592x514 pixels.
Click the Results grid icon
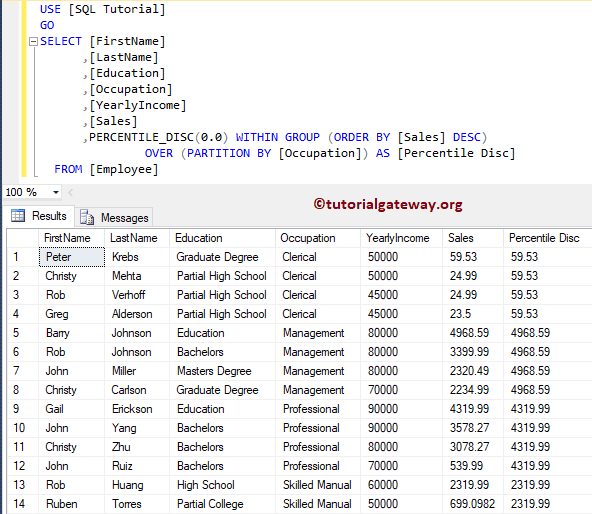[x=18, y=216]
